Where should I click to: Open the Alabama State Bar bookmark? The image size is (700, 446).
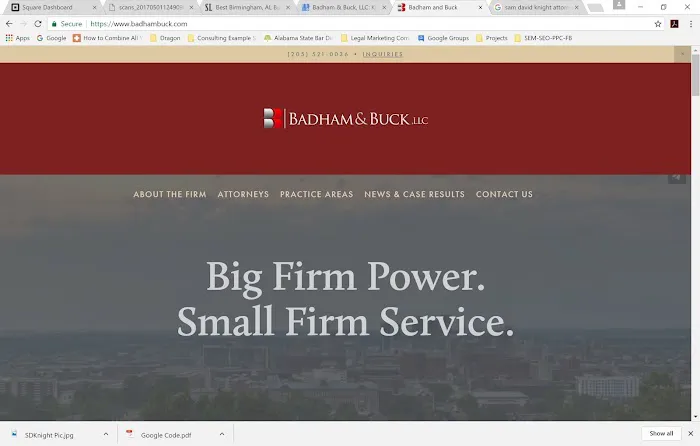(298, 38)
